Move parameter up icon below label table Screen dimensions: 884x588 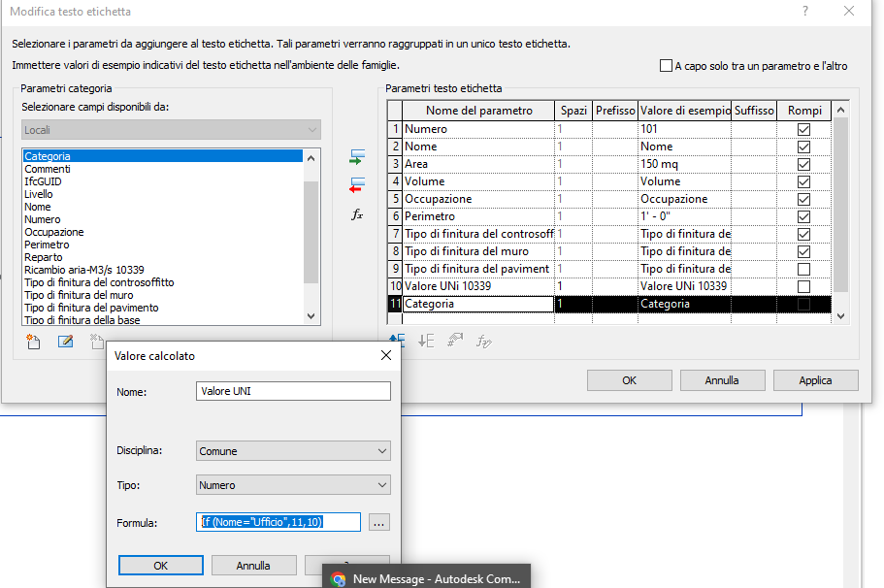(x=397, y=340)
